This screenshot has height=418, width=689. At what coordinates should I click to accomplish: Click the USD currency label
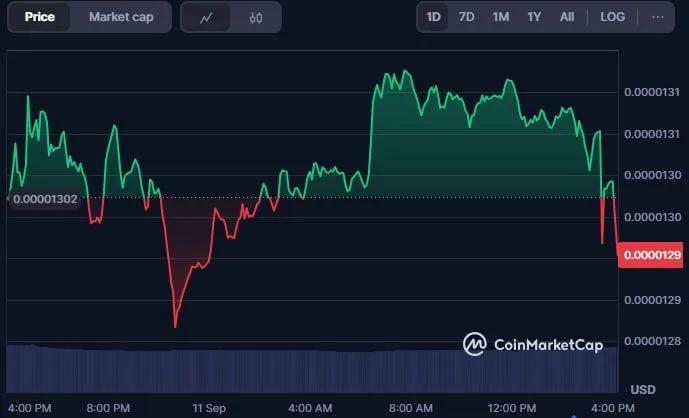pyautogui.click(x=643, y=389)
